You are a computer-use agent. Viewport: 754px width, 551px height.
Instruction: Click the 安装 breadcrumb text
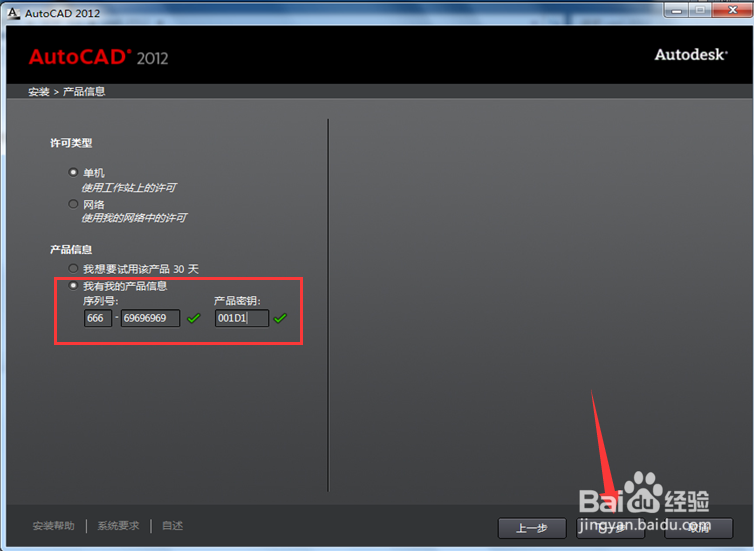[x=38, y=91]
